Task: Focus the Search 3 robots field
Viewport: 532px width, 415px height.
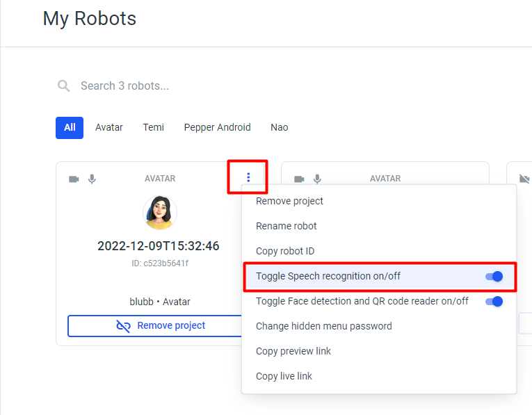Action: pyautogui.click(x=124, y=86)
